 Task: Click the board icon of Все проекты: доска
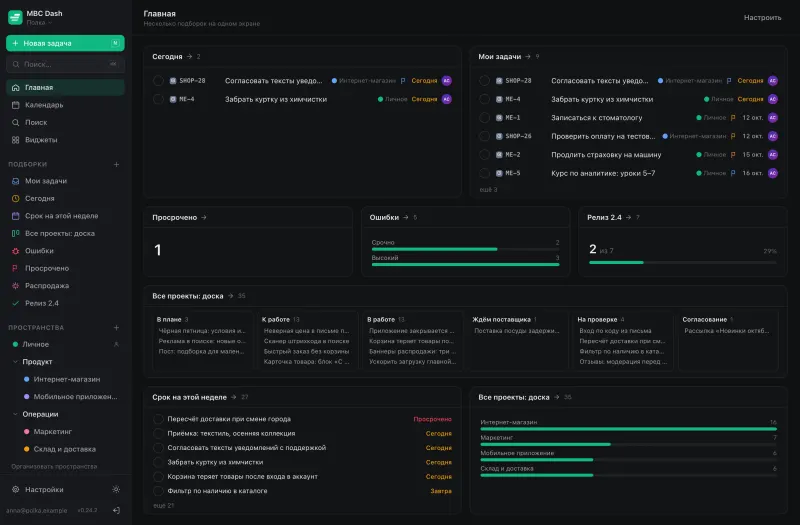15,233
